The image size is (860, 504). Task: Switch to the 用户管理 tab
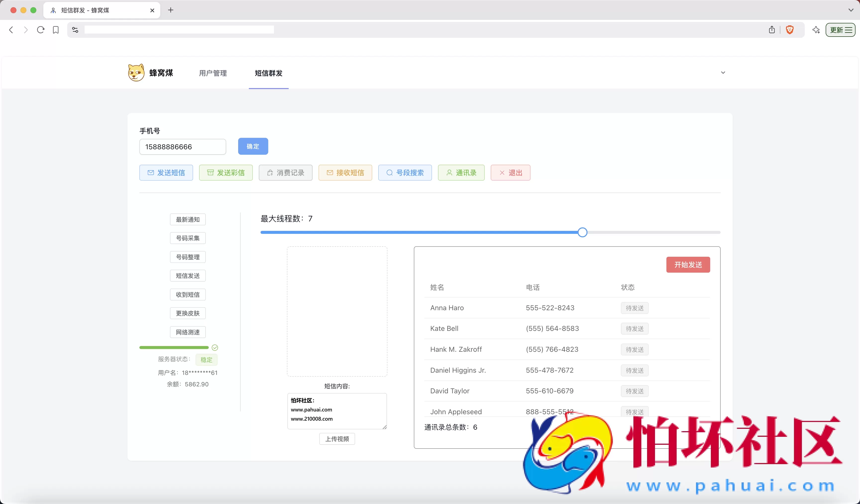tap(213, 73)
